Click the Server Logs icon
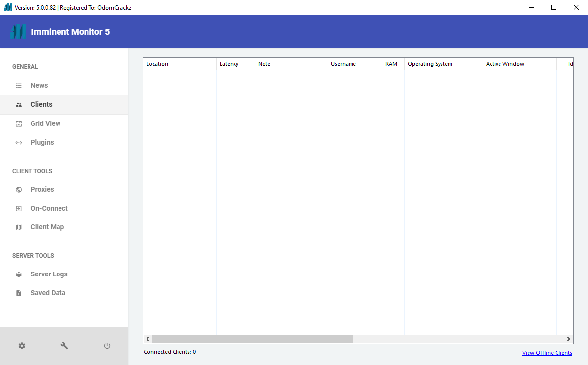Viewport: 588px width, 365px height. 19,274
